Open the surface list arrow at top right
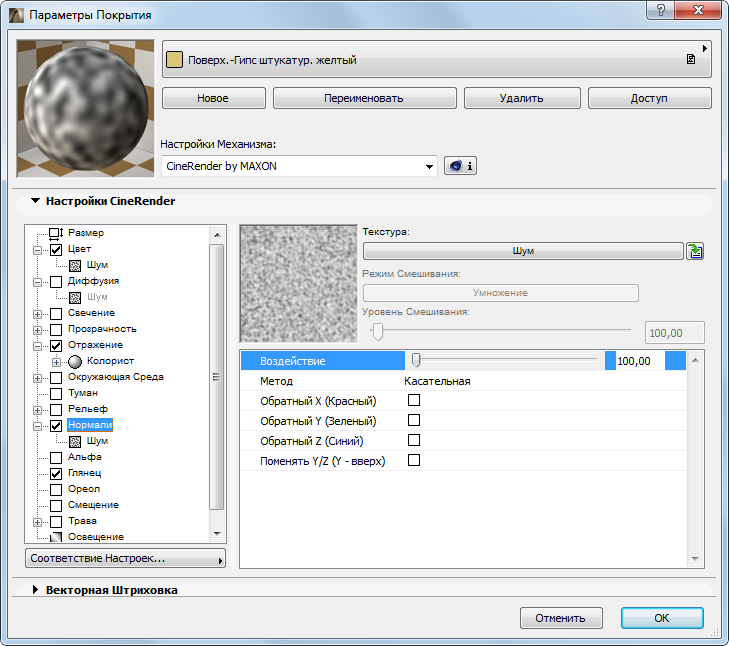Image resolution: width=729 pixels, height=646 pixels. [705, 48]
